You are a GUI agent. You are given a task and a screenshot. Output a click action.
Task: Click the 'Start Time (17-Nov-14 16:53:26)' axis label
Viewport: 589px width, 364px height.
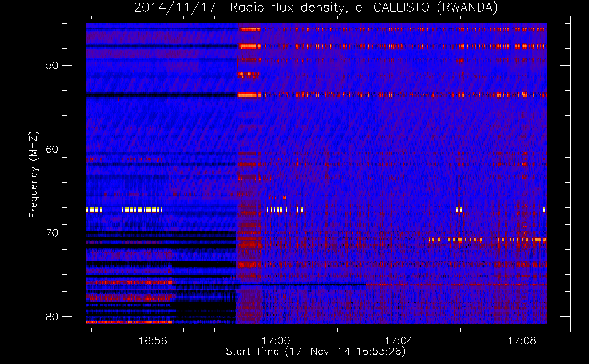(x=316, y=352)
